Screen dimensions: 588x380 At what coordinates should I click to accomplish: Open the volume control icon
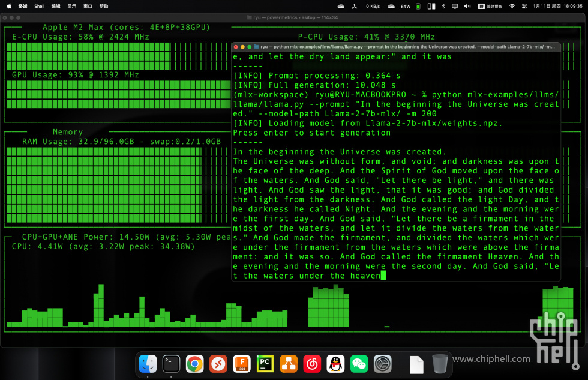(467, 6)
